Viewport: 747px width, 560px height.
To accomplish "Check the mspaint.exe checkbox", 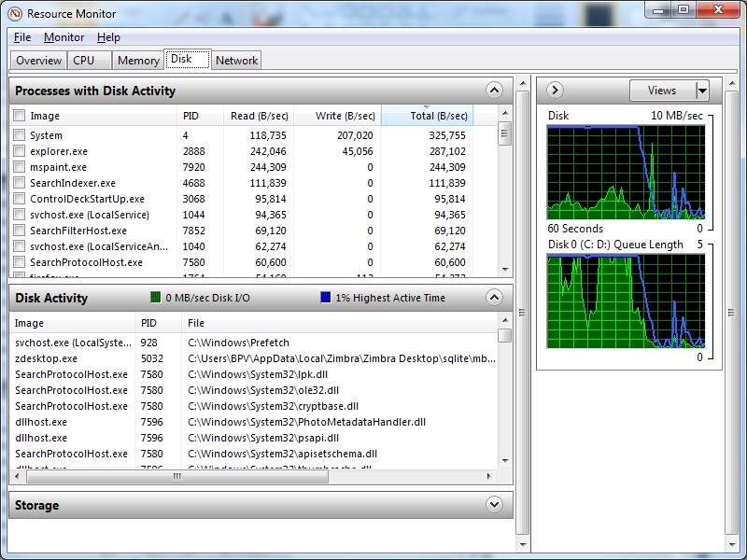I will tap(19, 167).
